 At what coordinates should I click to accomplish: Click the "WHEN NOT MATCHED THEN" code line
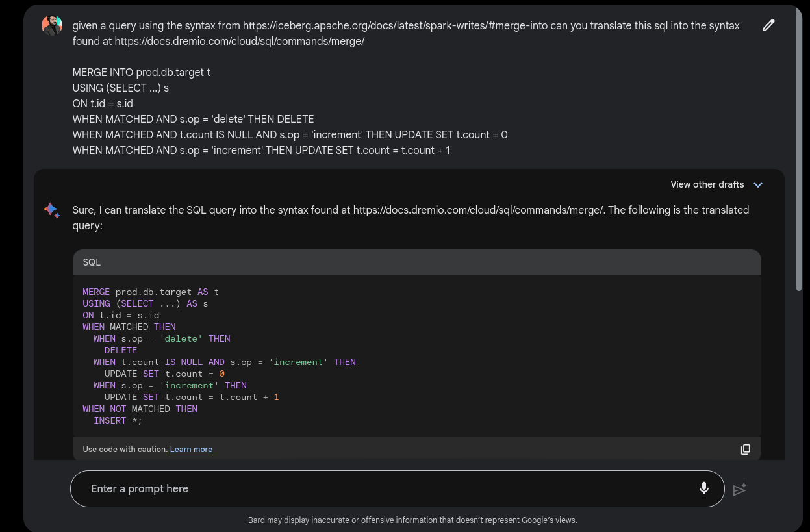tap(140, 409)
